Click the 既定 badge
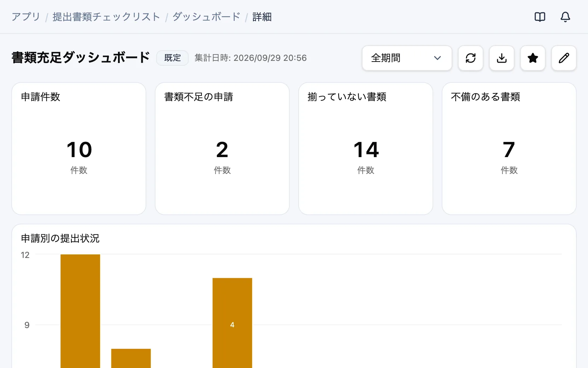The image size is (588, 368). [x=172, y=58]
